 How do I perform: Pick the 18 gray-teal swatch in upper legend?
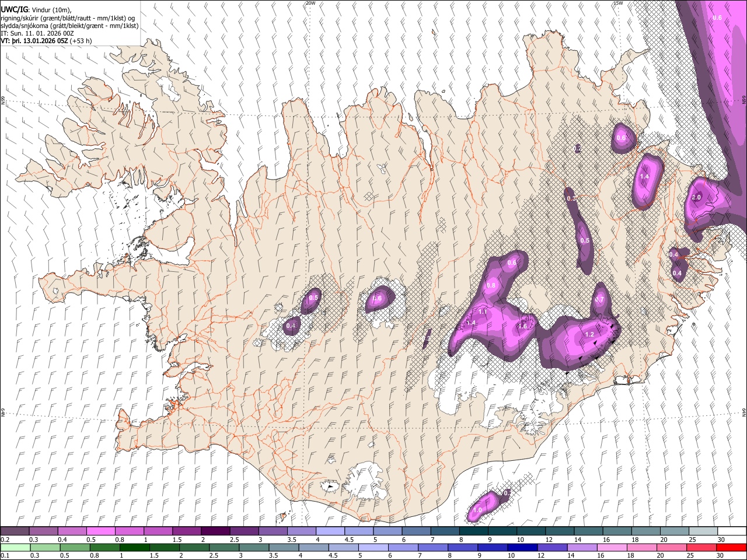645,531
